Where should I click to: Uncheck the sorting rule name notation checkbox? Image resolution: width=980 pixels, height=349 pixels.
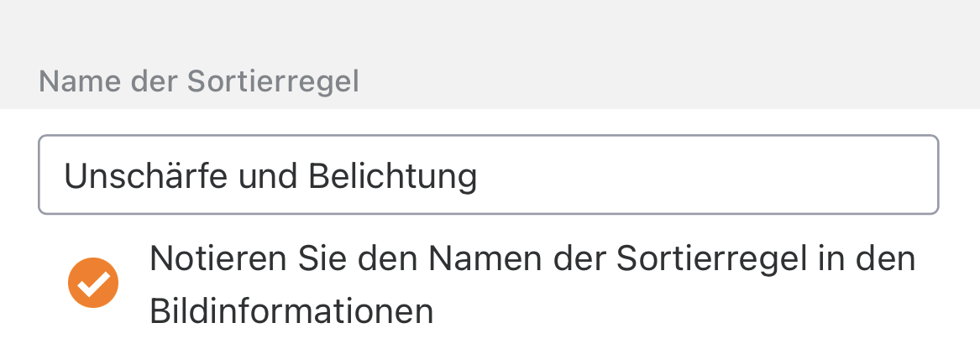click(x=93, y=284)
